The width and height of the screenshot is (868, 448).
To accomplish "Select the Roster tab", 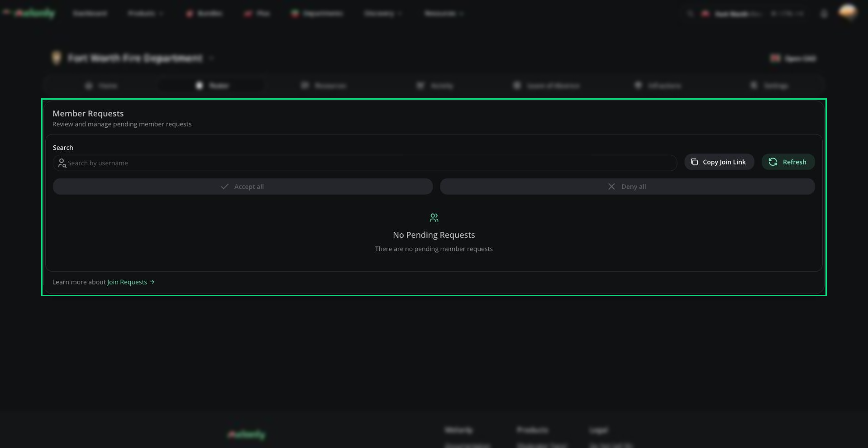I will (x=212, y=86).
